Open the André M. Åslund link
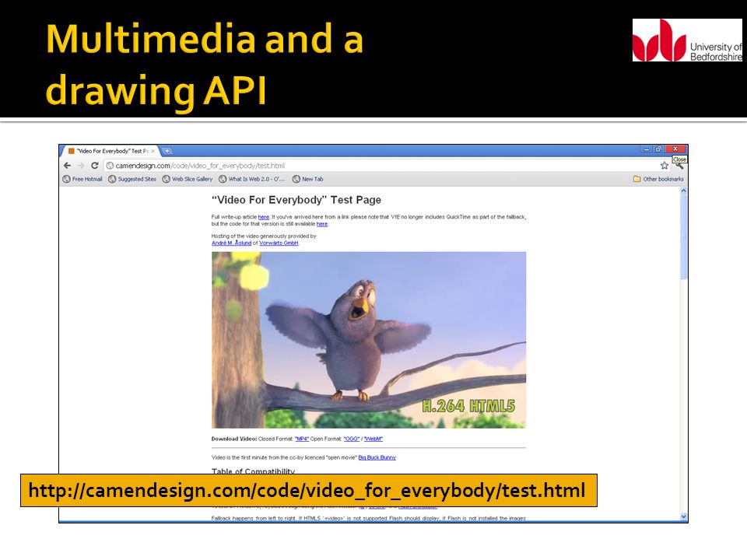 point(231,243)
